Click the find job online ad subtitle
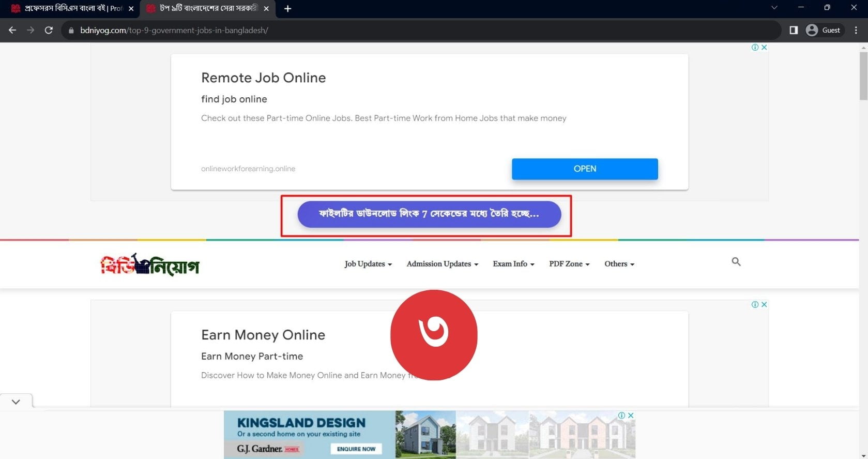The height and width of the screenshot is (459, 868). point(234,99)
